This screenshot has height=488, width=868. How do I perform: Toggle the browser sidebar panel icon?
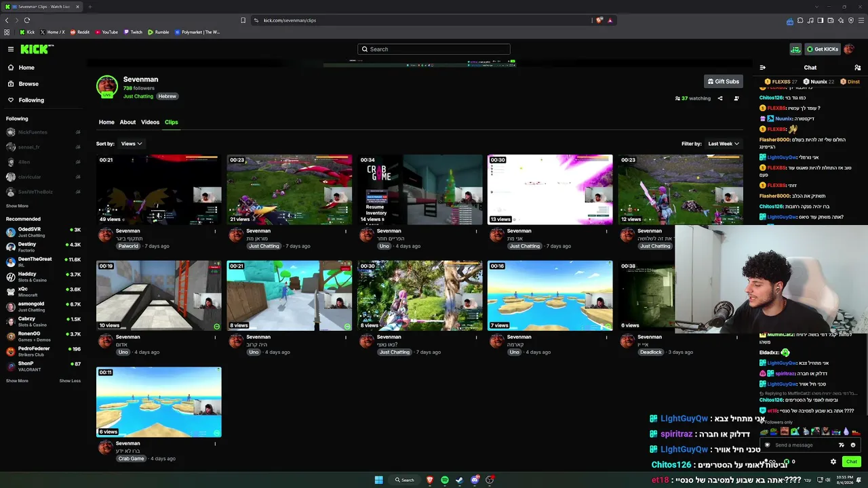coord(821,20)
